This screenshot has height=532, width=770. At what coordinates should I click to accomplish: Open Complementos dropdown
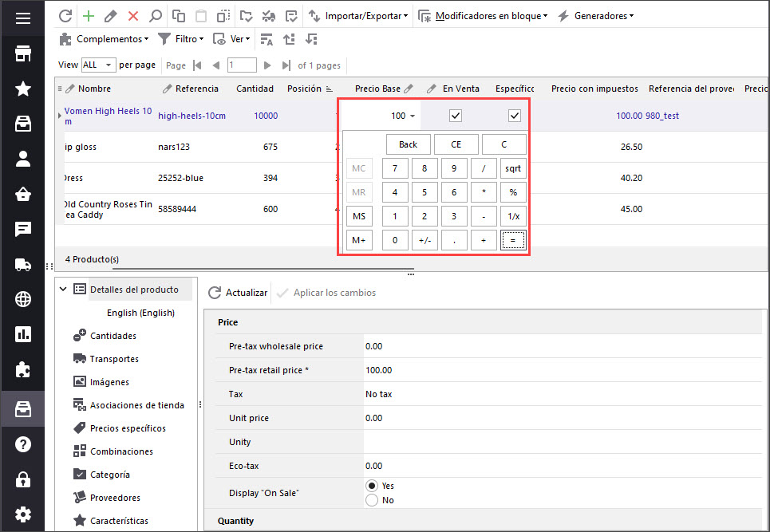pyautogui.click(x=104, y=39)
